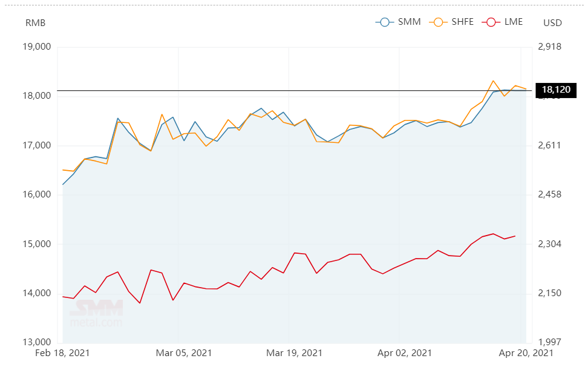Hide the SHFE series via legend text

[462, 22]
